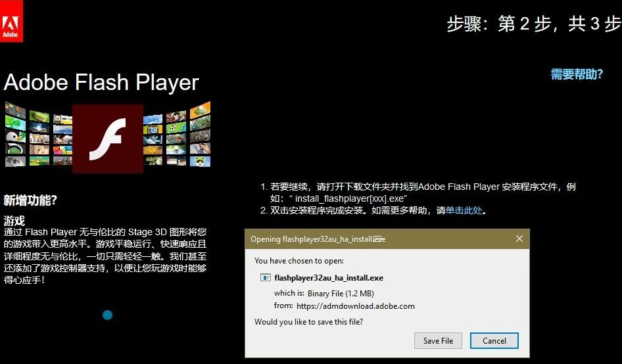Click the Adobe Flash Player heading
This screenshot has height=364, width=622.
tap(101, 83)
